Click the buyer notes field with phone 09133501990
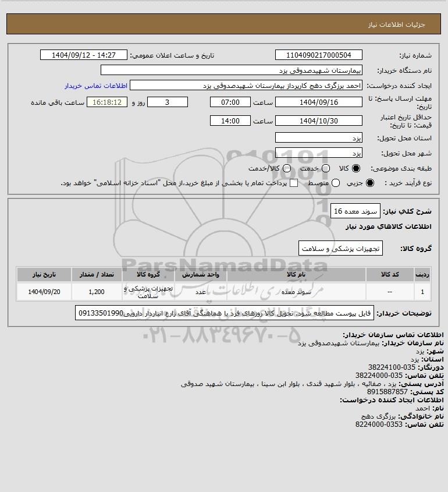This screenshot has height=492, width=448. tap(225, 313)
